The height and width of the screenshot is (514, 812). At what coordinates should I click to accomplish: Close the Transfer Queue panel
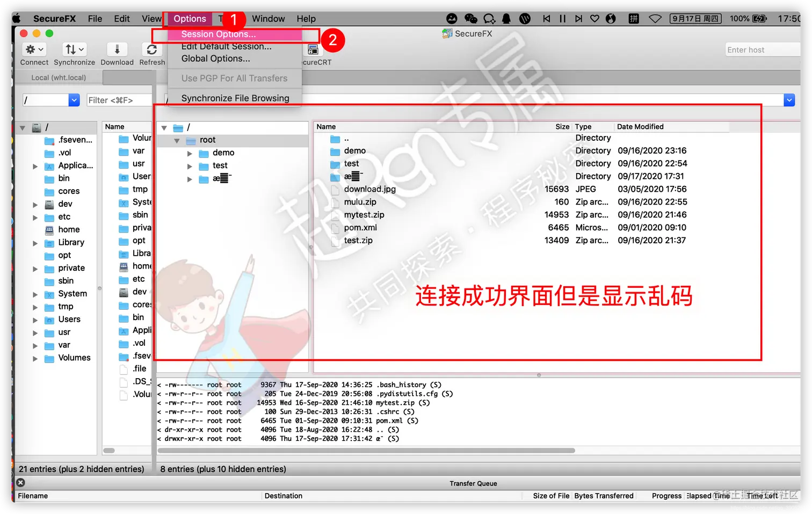pos(21,483)
